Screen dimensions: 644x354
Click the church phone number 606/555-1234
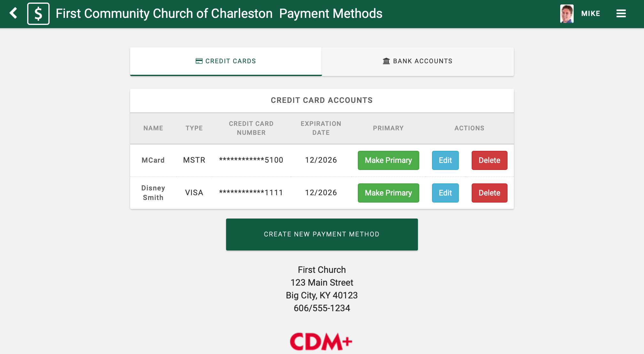(322, 308)
